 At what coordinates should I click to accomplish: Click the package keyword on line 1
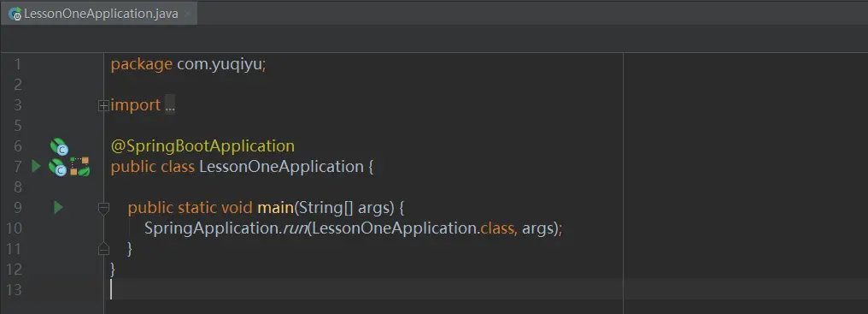tap(142, 64)
